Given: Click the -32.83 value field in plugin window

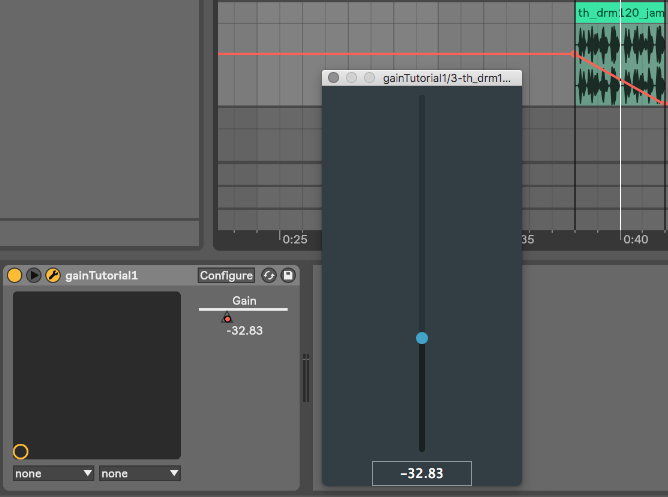Looking at the screenshot, I should 421,473.
